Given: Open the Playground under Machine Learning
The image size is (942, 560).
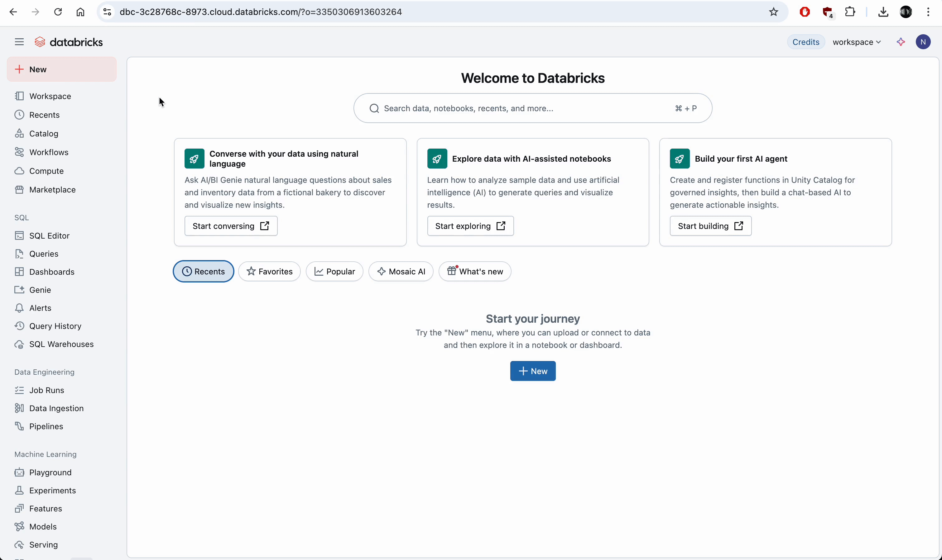Looking at the screenshot, I should (50, 472).
